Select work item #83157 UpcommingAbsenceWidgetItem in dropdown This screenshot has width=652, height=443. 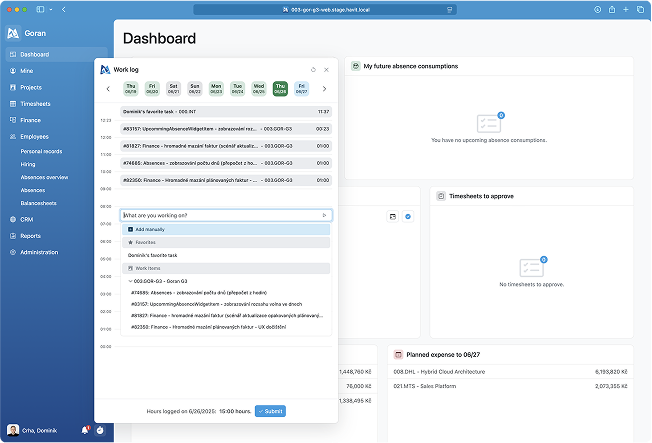click(217, 304)
